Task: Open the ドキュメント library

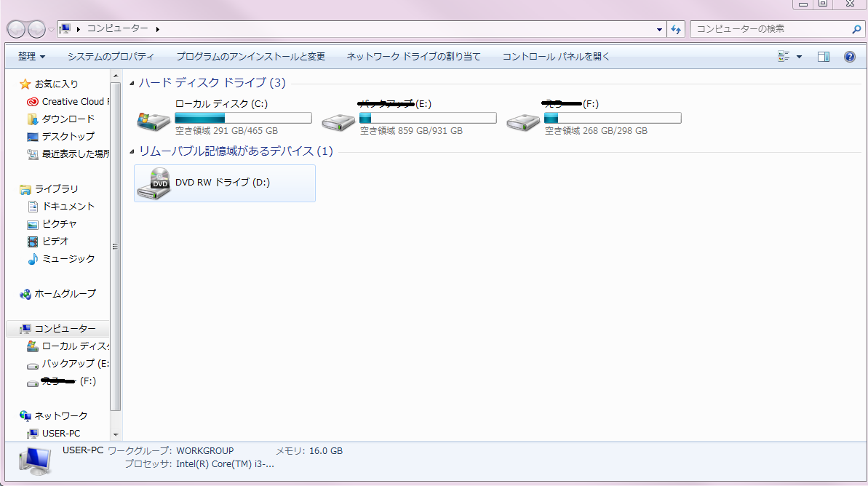Action: [61, 207]
